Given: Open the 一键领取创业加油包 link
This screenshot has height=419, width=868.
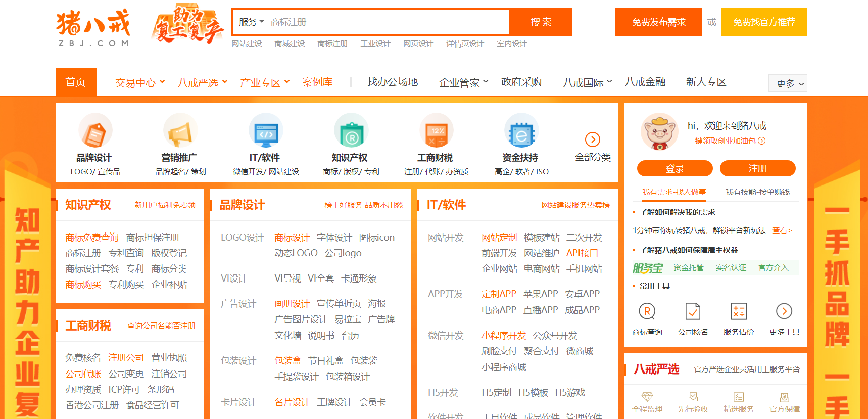Looking at the screenshot, I should coord(727,141).
